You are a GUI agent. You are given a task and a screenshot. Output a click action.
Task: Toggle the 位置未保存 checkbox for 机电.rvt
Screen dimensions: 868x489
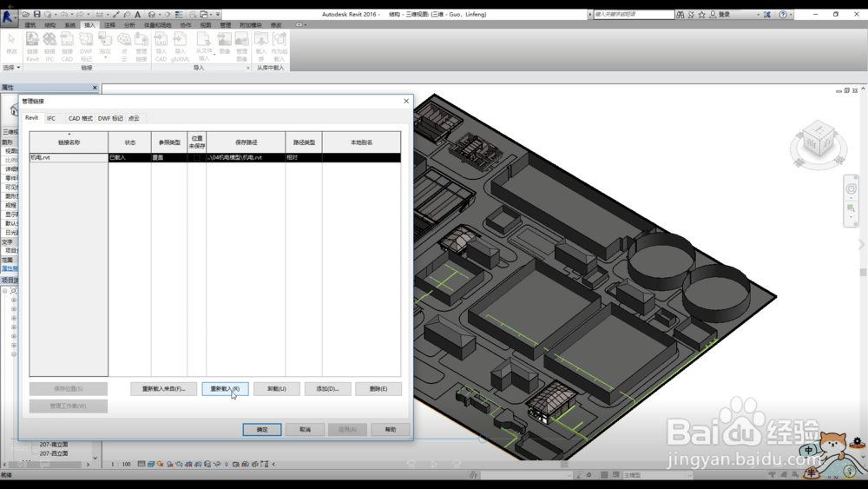click(x=196, y=158)
